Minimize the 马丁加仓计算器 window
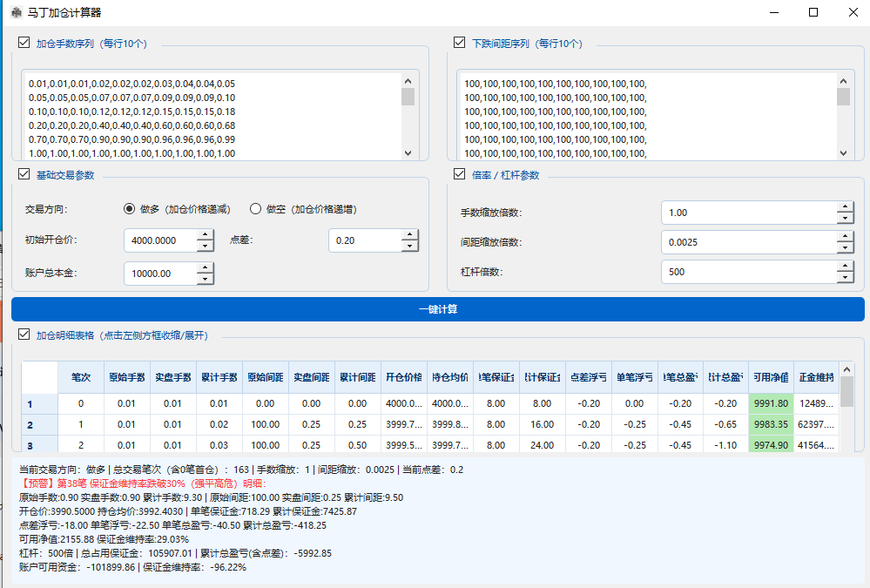The width and height of the screenshot is (870, 588). point(774,12)
